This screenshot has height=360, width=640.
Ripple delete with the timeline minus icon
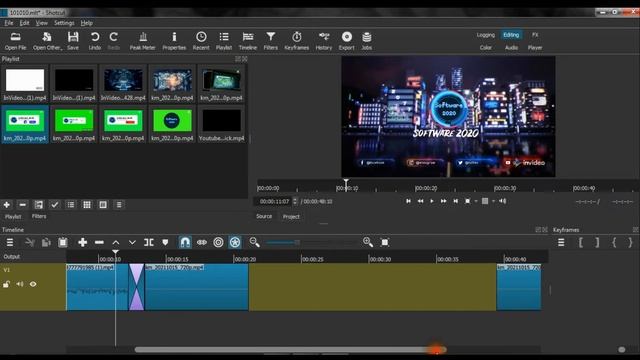[99, 242]
